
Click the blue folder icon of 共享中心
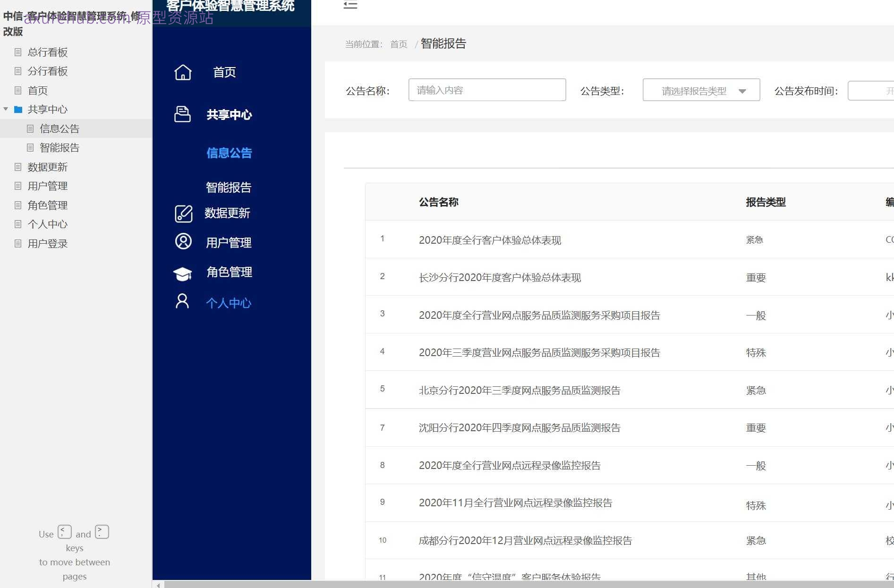tap(18, 110)
